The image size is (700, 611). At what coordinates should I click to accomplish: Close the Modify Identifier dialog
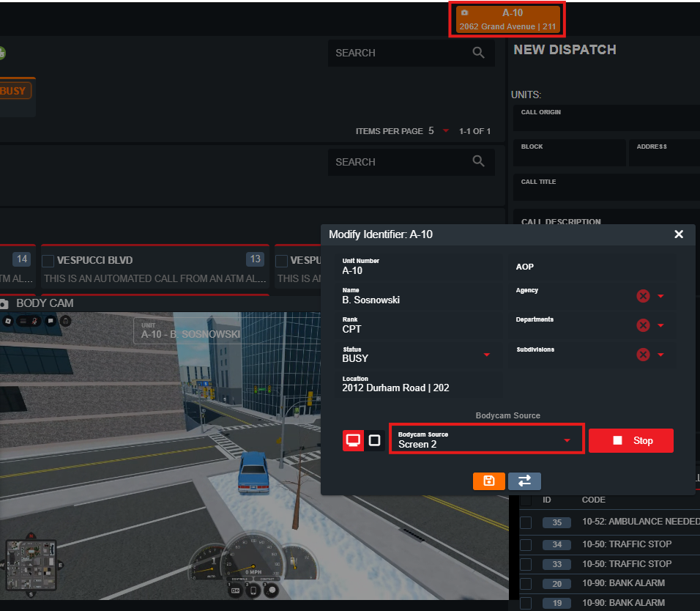pyautogui.click(x=678, y=234)
